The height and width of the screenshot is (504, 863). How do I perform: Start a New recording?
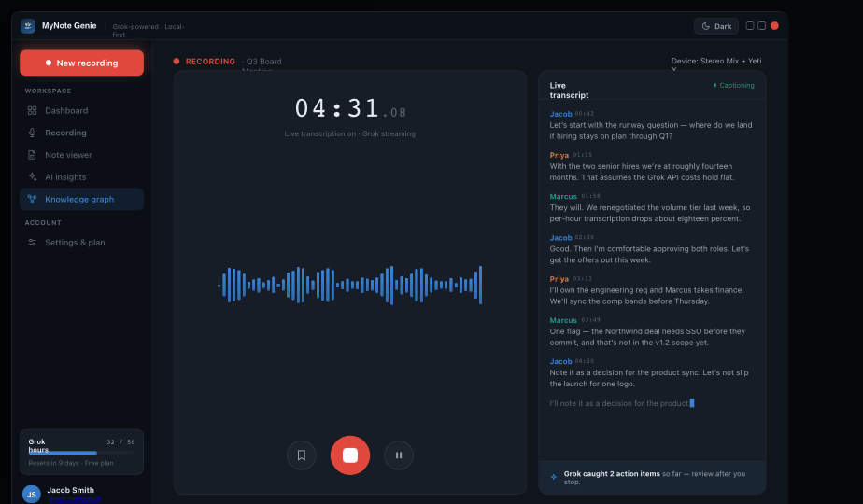81,63
